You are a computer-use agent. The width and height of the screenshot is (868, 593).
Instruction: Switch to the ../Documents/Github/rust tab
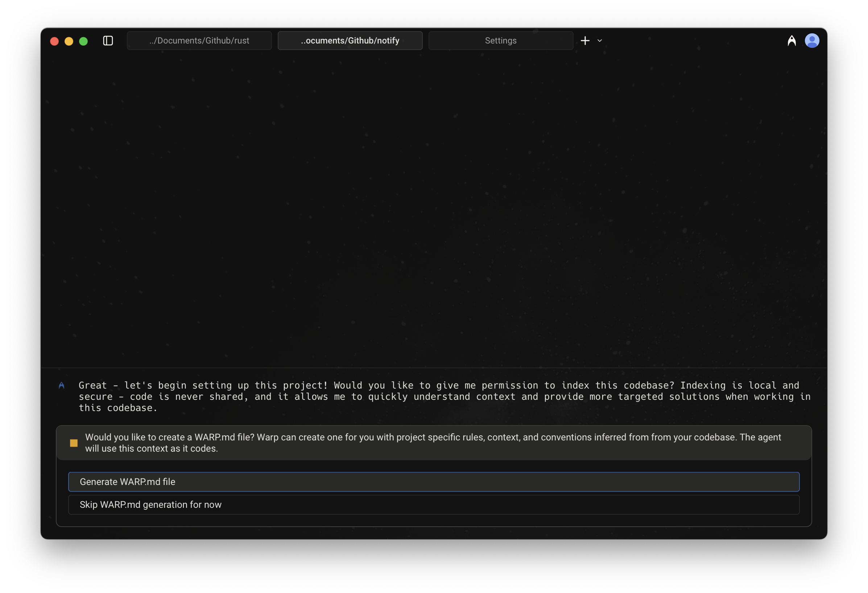pyautogui.click(x=199, y=41)
